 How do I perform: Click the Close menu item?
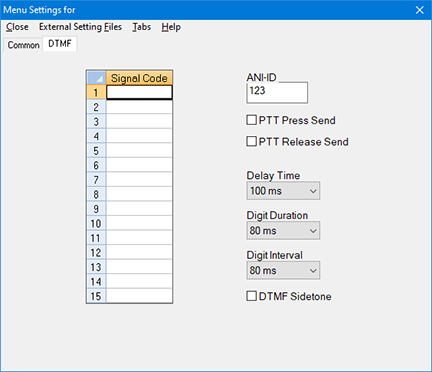[17, 27]
